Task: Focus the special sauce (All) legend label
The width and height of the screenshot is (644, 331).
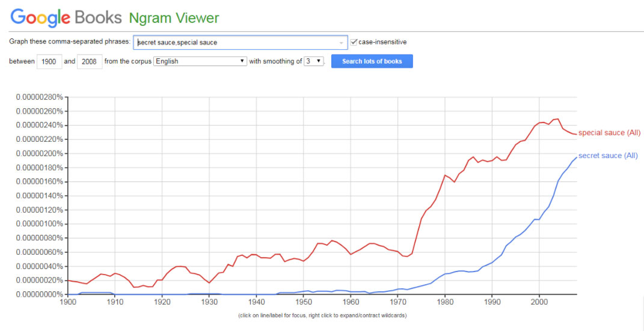Action: tap(609, 133)
